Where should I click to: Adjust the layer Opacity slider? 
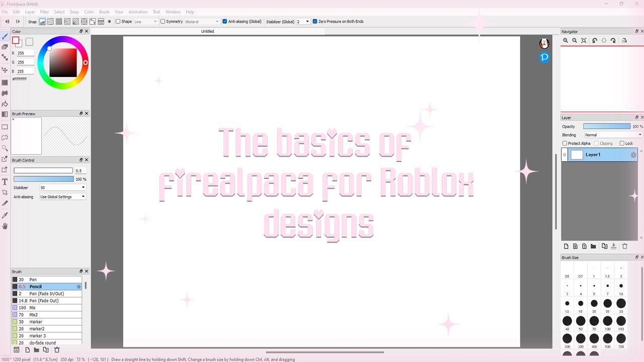click(606, 126)
